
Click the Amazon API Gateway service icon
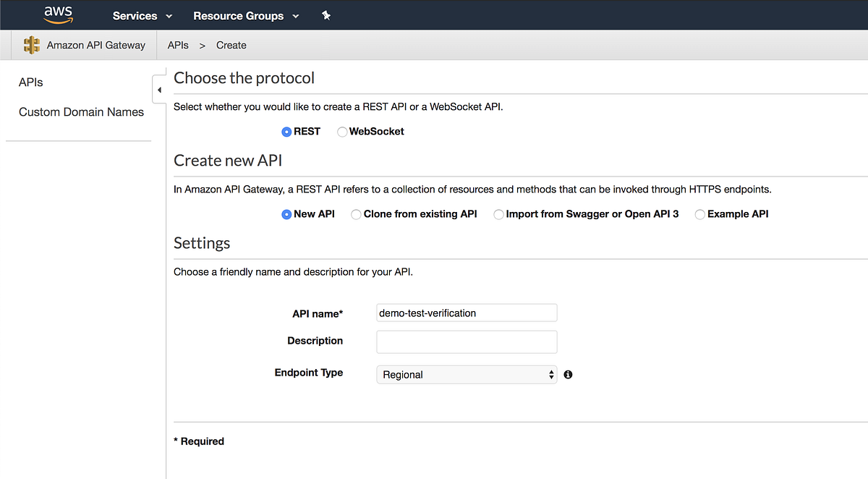pyautogui.click(x=32, y=45)
